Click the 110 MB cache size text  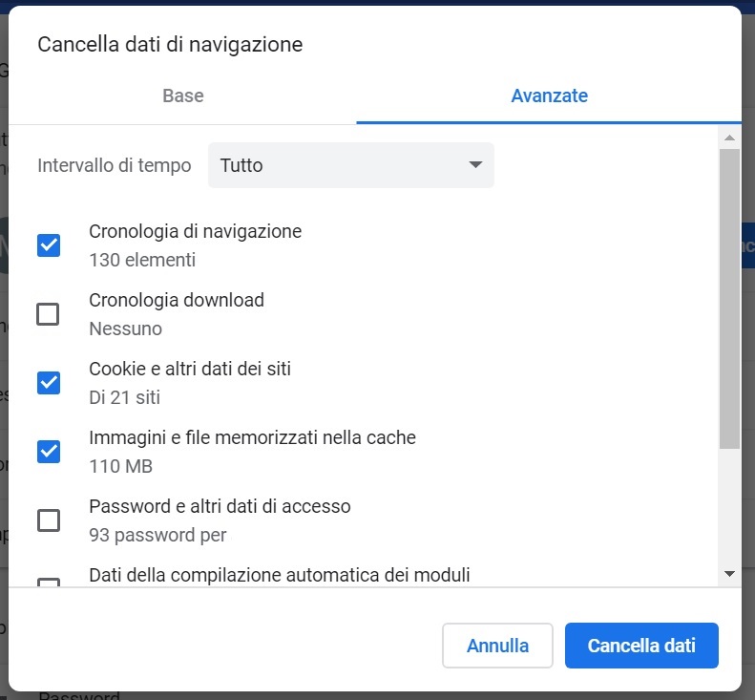pos(121,466)
